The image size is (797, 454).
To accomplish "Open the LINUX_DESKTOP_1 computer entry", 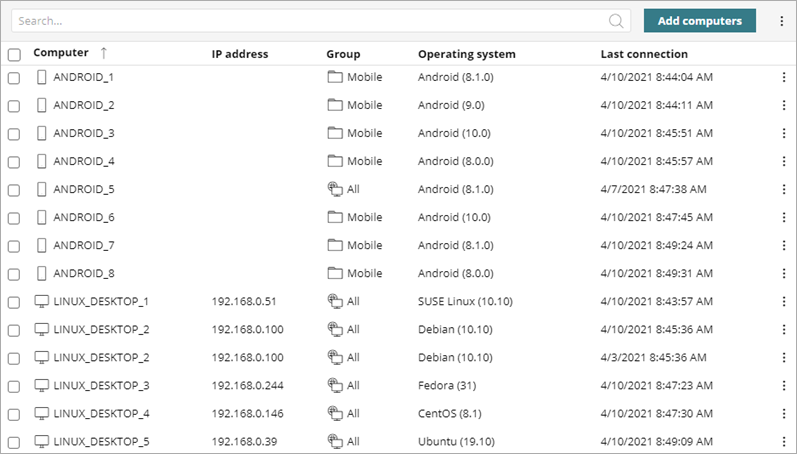I will [101, 301].
